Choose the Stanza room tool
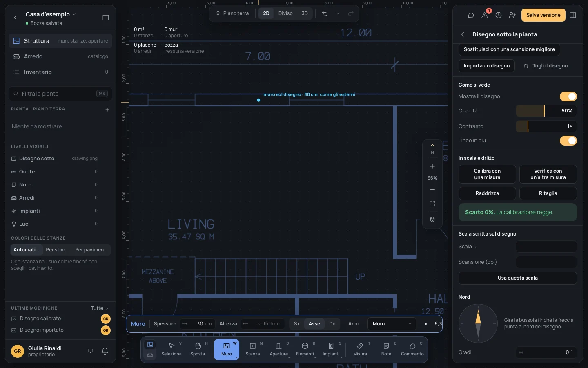Viewport: 588px width, 368px height. (x=253, y=349)
